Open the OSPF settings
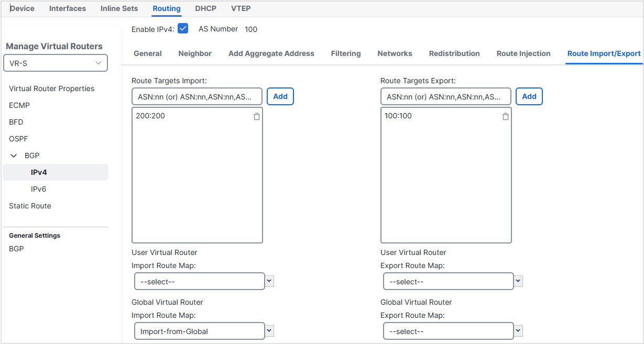The width and height of the screenshot is (644, 344). coord(19,139)
